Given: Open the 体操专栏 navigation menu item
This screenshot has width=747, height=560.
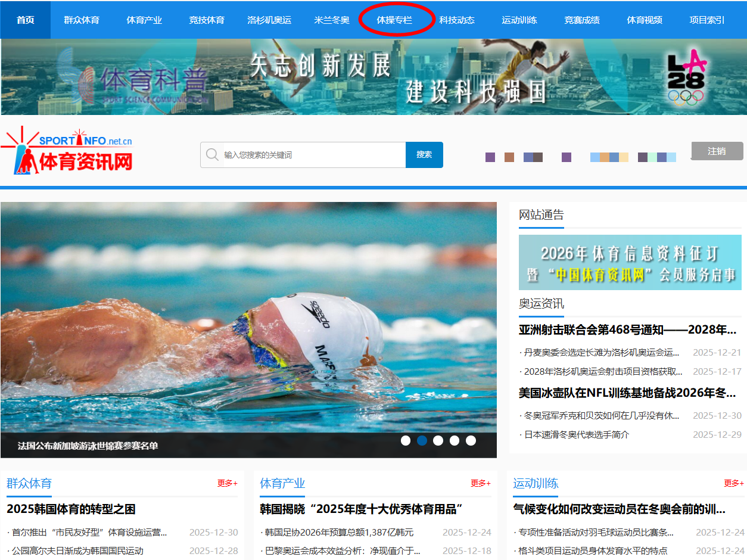Looking at the screenshot, I should [394, 20].
